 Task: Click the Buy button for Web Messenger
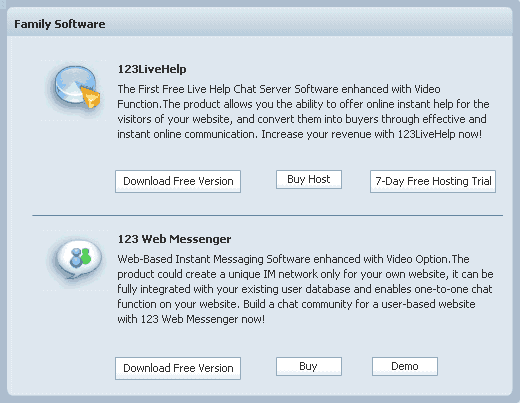[309, 366]
